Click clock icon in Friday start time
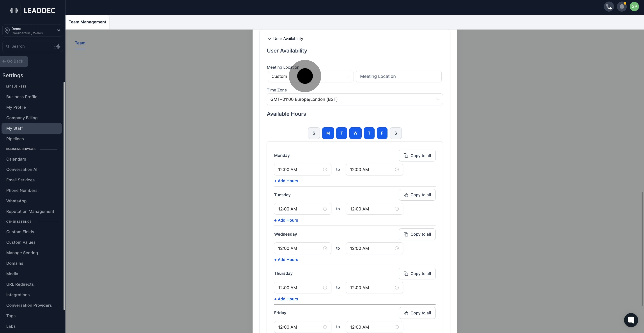Screen dimensions: 644x333 [x=325, y=327]
